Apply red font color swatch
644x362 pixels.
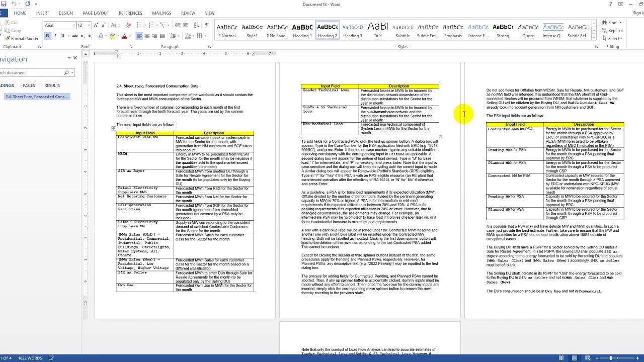124,36
